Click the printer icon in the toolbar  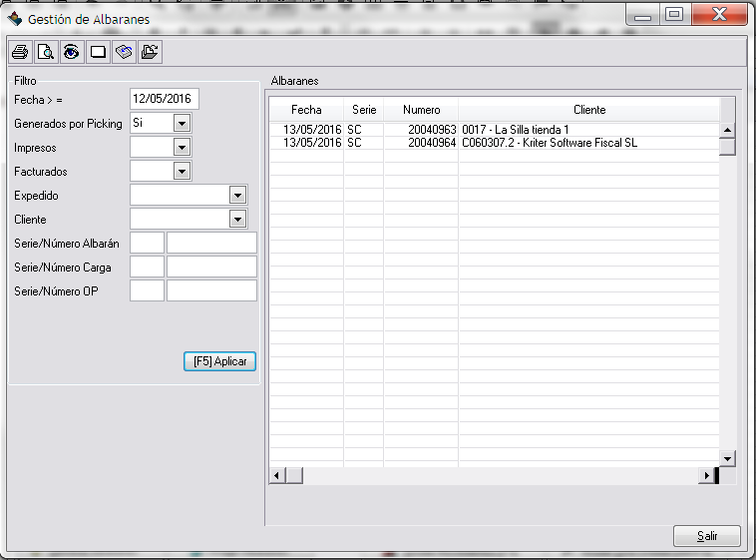pos(20,52)
